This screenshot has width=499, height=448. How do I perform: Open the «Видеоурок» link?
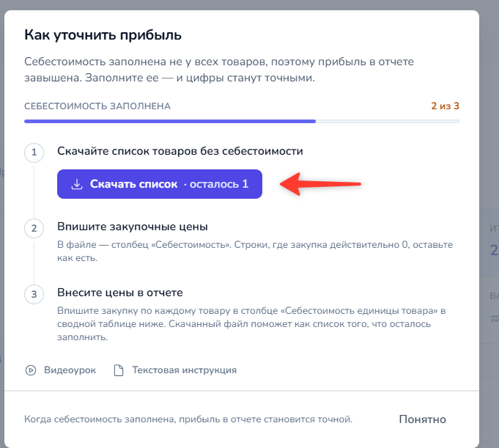tap(70, 370)
